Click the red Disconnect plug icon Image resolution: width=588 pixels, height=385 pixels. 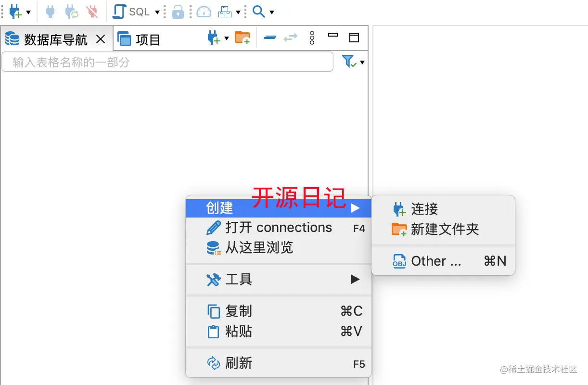(91, 12)
